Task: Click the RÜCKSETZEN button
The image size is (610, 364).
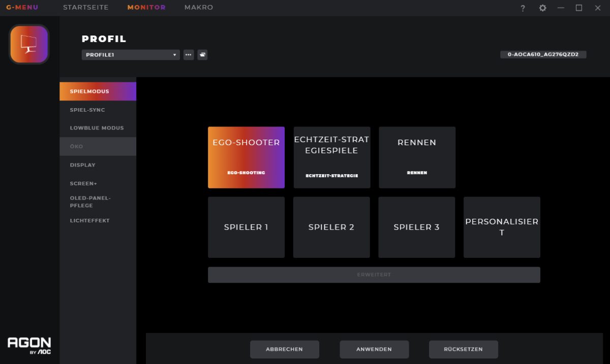Action: (463, 349)
